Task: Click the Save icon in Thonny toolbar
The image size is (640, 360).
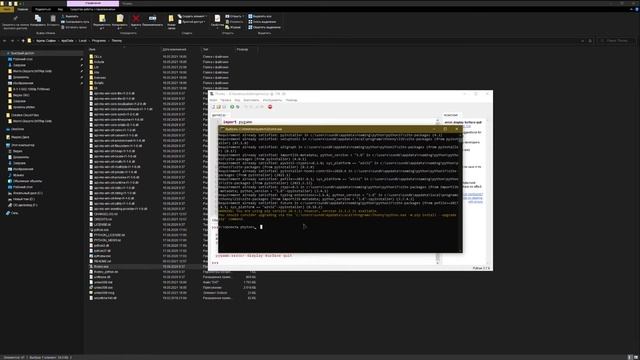Action: 224,107
